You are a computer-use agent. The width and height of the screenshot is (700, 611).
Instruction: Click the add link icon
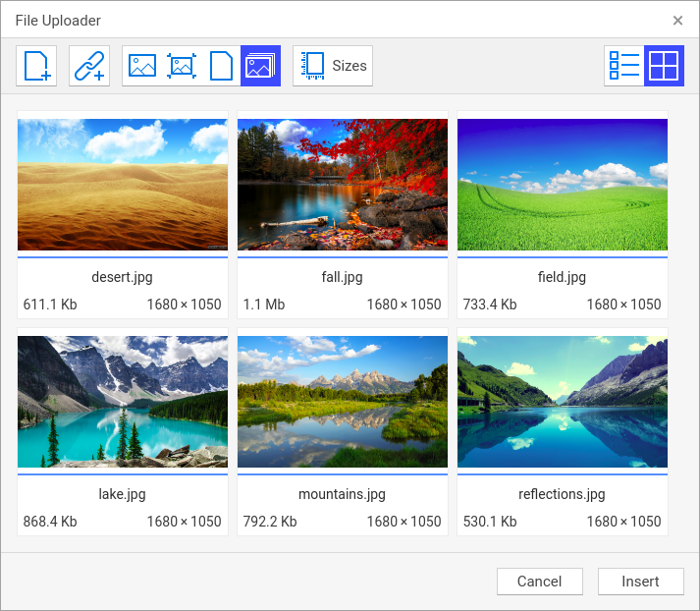pyautogui.click(x=89, y=66)
